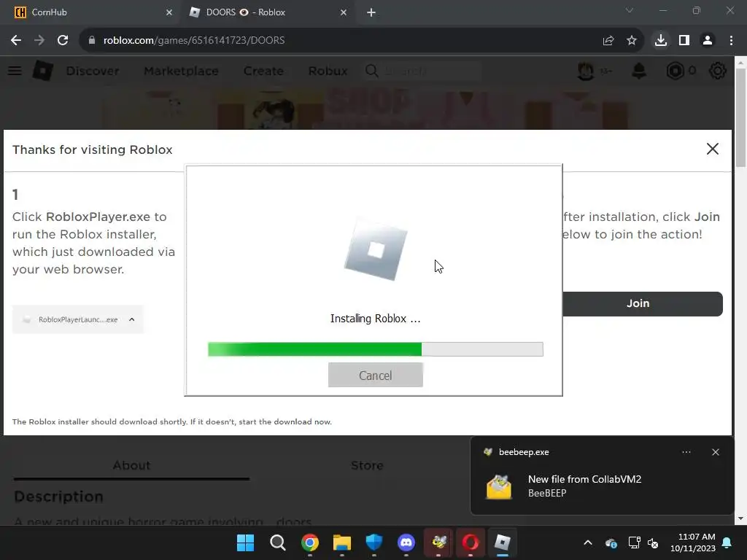Click the page vertical scrollbar thumb

click(x=740, y=118)
